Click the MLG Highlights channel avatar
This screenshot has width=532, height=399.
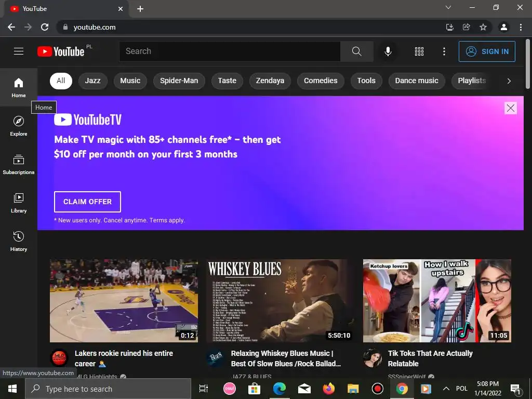[x=59, y=358]
